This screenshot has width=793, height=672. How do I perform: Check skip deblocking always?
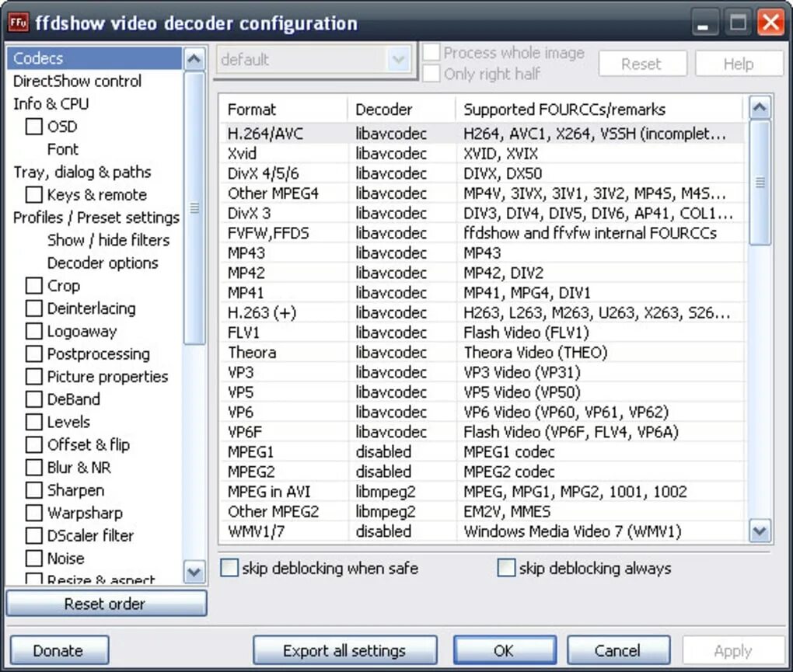coord(506,568)
